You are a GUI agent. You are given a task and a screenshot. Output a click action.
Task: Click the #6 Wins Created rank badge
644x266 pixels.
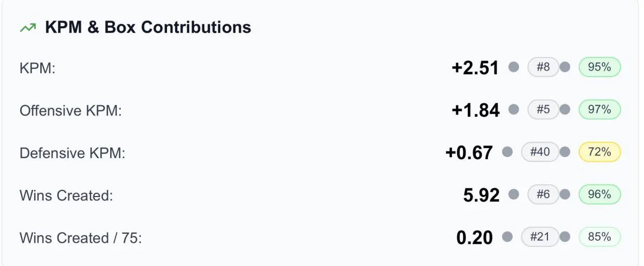click(x=543, y=194)
